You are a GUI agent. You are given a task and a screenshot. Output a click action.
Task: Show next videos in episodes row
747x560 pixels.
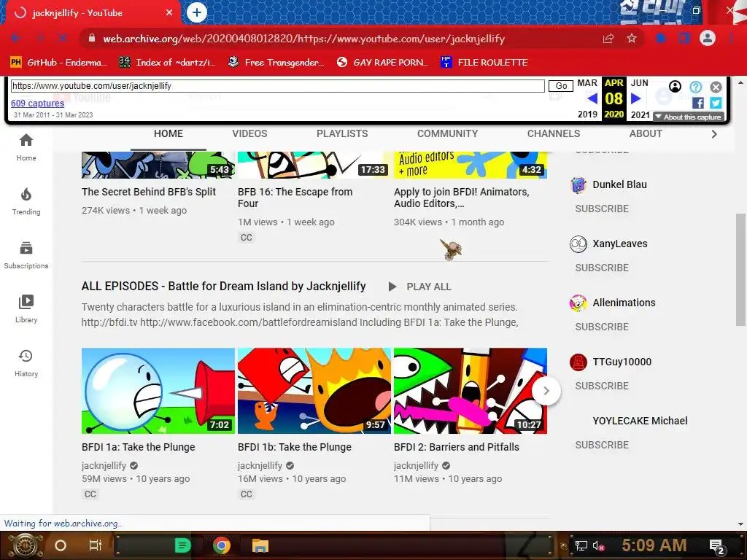click(546, 391)
